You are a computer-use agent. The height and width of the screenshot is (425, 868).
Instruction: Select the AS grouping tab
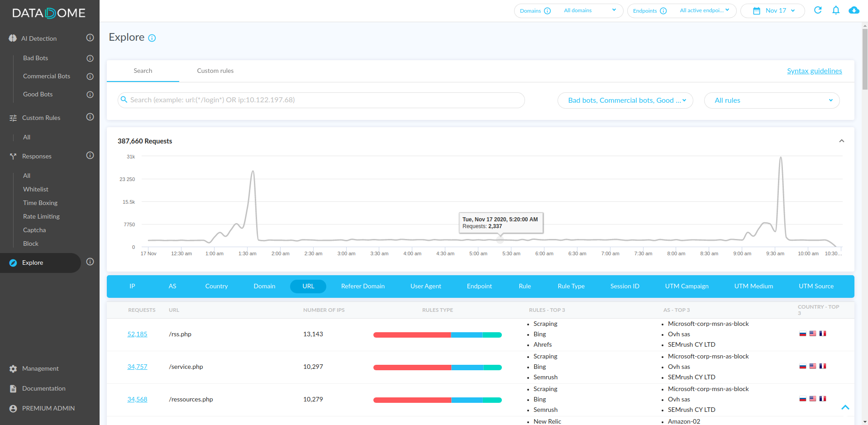pos(172,287)
